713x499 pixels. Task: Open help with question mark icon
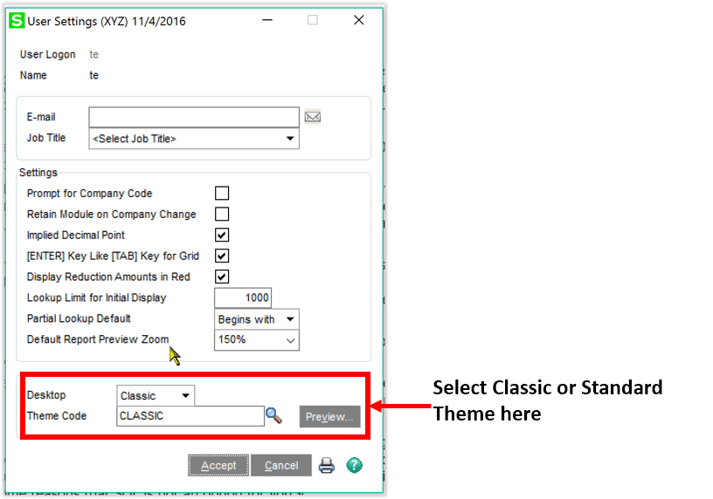354,465
